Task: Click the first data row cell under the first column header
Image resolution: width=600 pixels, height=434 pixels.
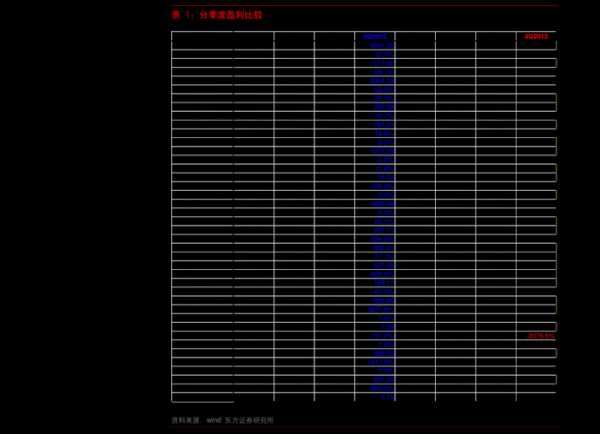Action: (x=202, y=46)
